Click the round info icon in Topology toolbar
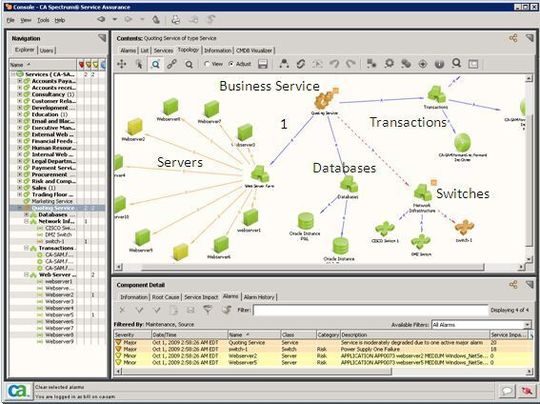This screenshot has width=540, height=404. pyautogui.click(x=439, y=64)
